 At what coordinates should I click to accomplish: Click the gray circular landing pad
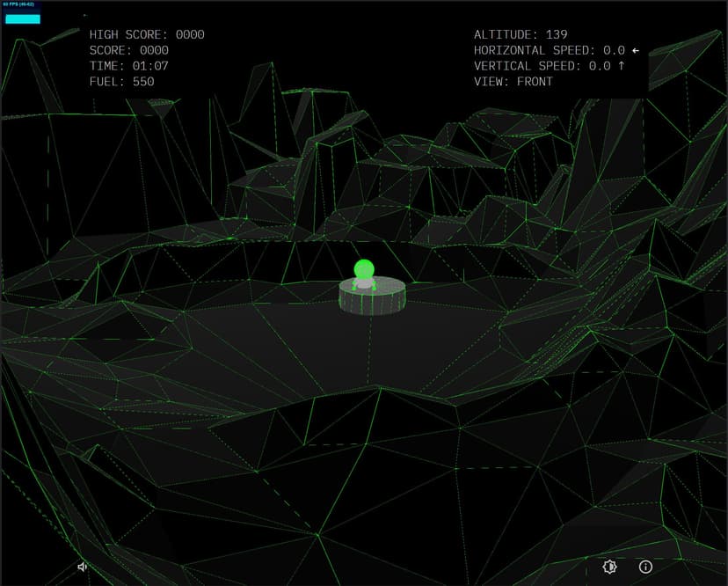click(372, 297)
